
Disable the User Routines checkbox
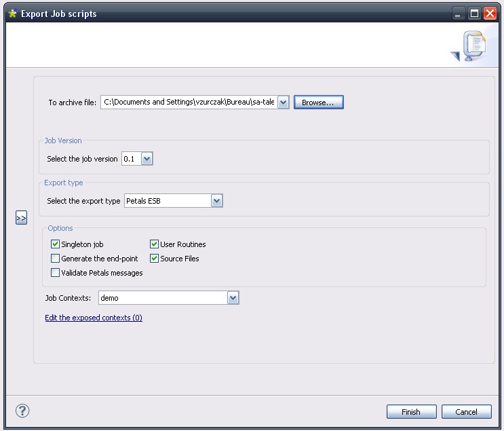155,244
